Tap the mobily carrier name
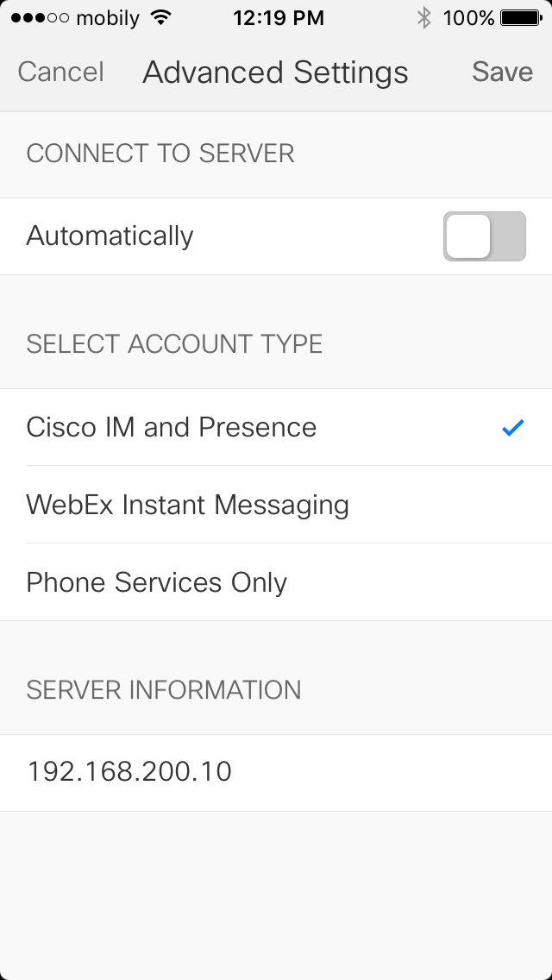This screenshot has height=980, width=552. click(x=108, y=17)
